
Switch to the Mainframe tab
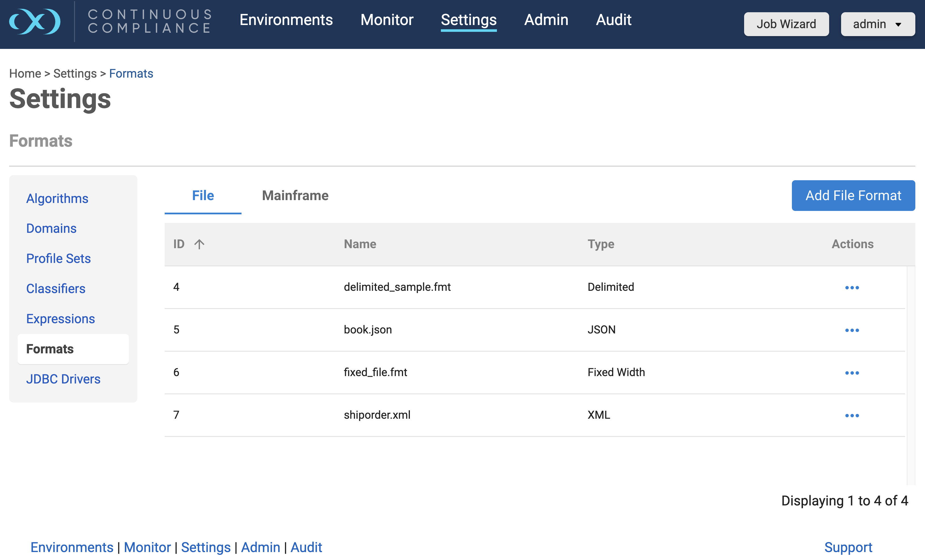(x=295, y=195)
